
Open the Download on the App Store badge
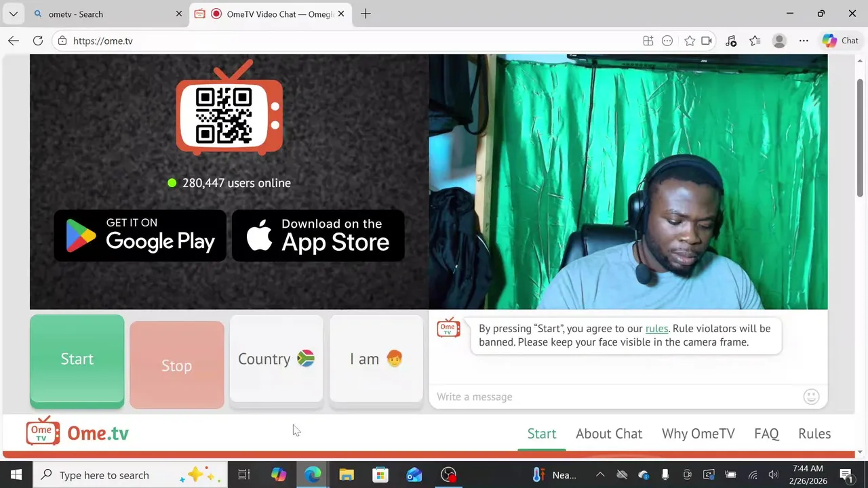(318, 235)
